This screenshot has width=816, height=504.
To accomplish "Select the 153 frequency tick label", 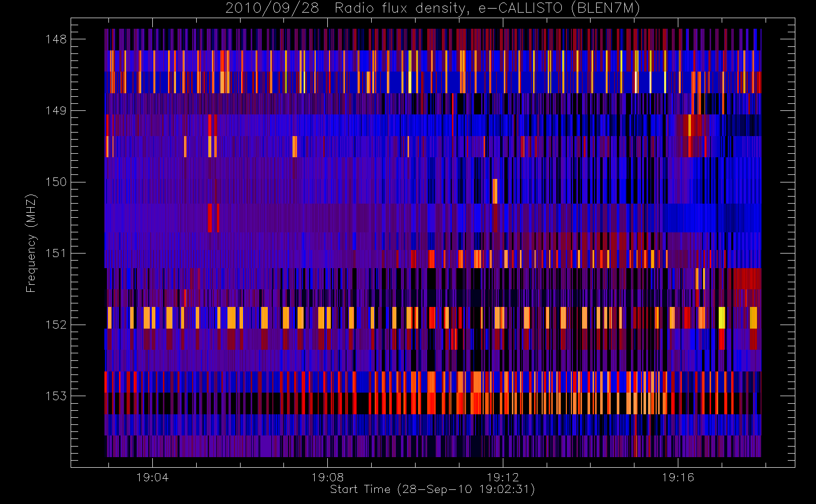I will click(56, 396).
